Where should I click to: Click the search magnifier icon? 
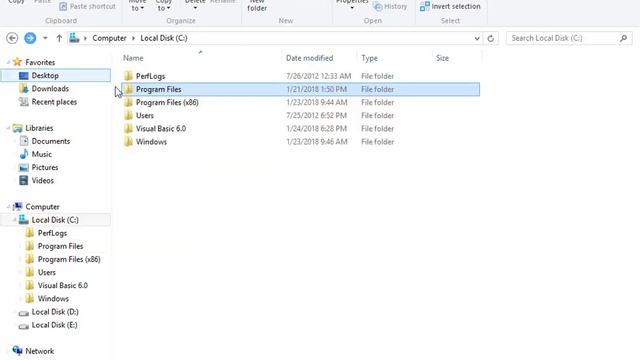click(623, 38)
